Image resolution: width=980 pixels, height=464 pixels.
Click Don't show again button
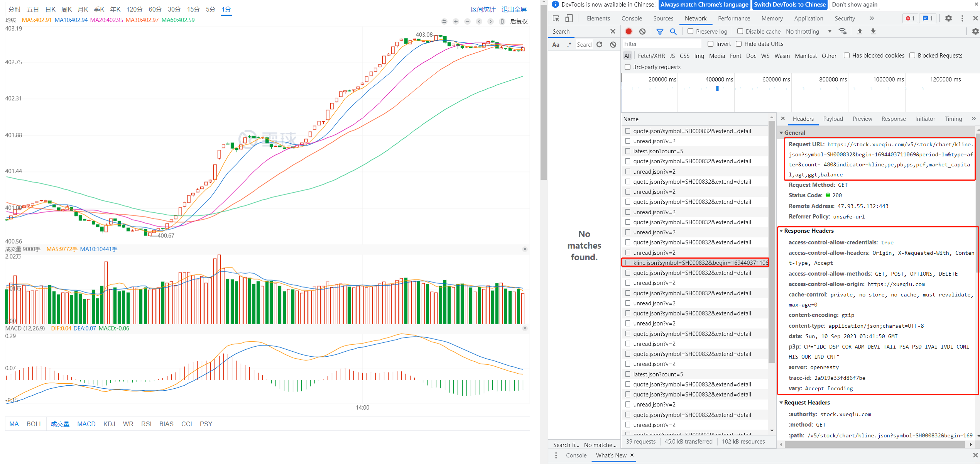click(855, 5)
